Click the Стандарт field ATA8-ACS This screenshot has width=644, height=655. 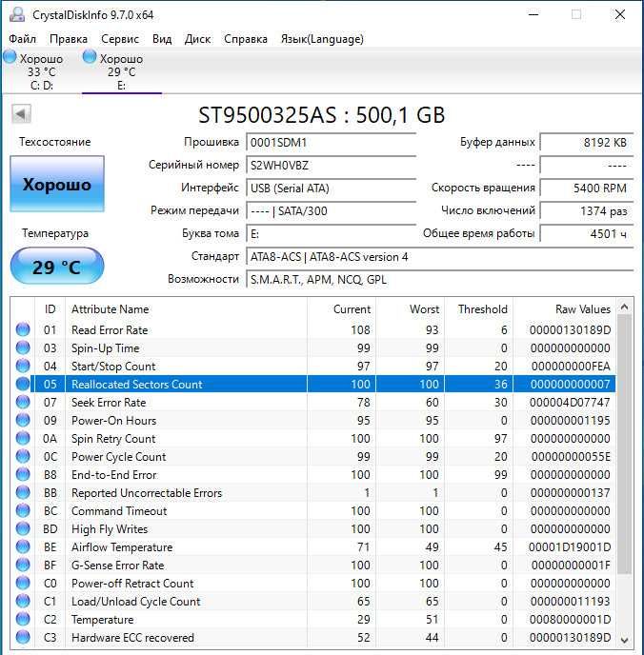click(x=440, y=256)
